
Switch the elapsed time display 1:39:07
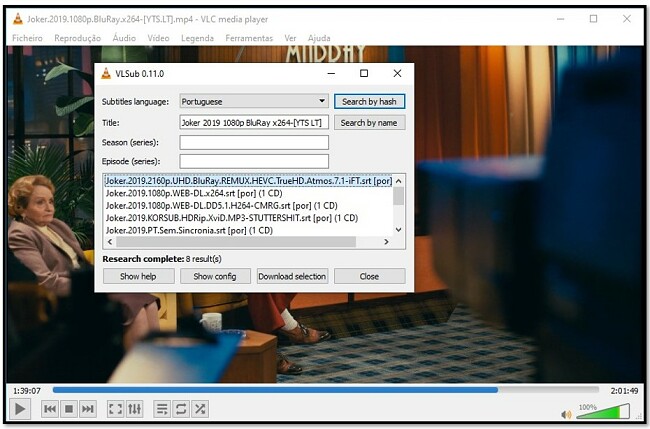(x=27, y=391)
